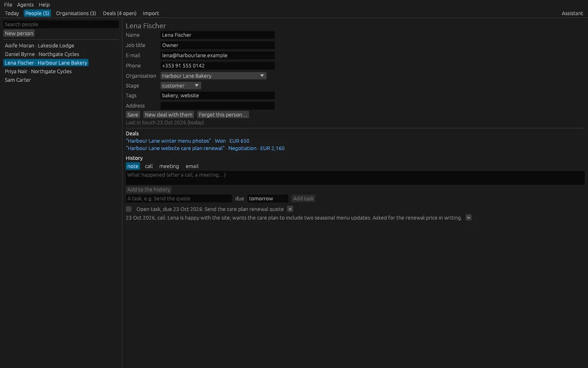Click the empty Address field

coord(218,105)
